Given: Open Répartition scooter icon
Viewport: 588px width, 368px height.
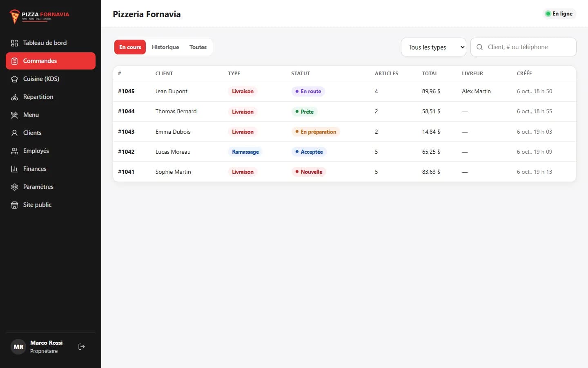Looking at the screenshot, I should point(14,97).
